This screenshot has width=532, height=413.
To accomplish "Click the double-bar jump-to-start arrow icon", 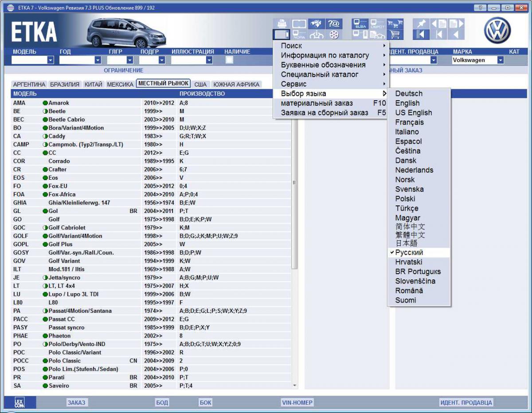I will [x=421, y=35].
